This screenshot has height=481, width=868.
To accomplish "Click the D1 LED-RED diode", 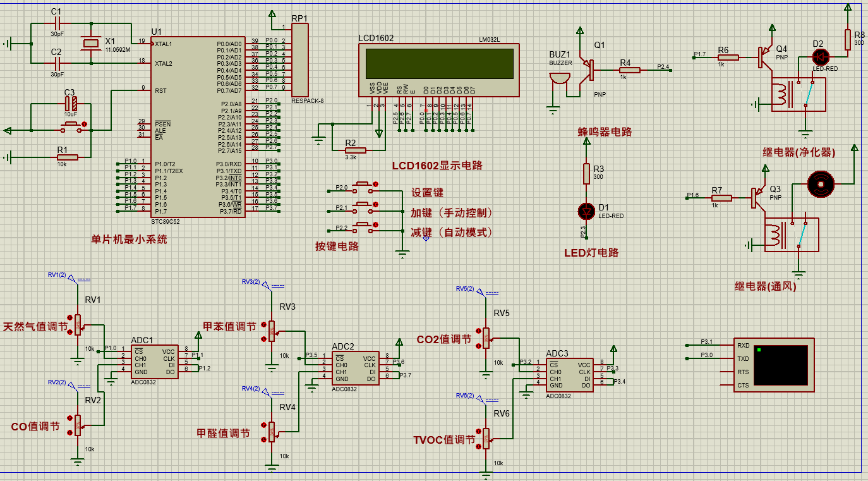I will point(586,210).
